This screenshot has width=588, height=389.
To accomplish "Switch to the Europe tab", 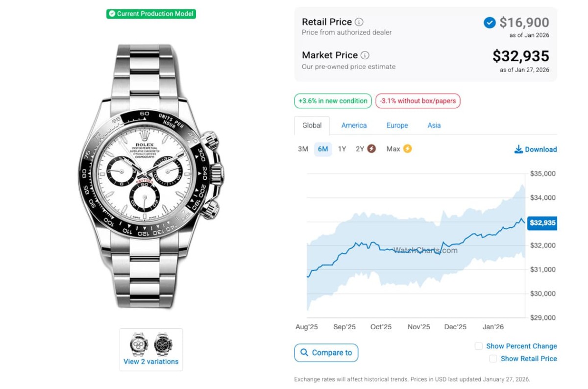I will pos(397,125).
